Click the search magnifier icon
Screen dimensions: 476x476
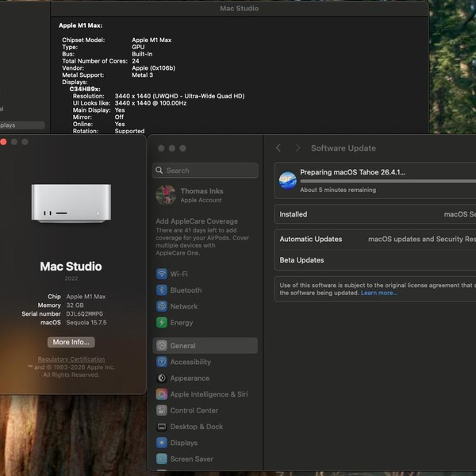coord(159,171)
